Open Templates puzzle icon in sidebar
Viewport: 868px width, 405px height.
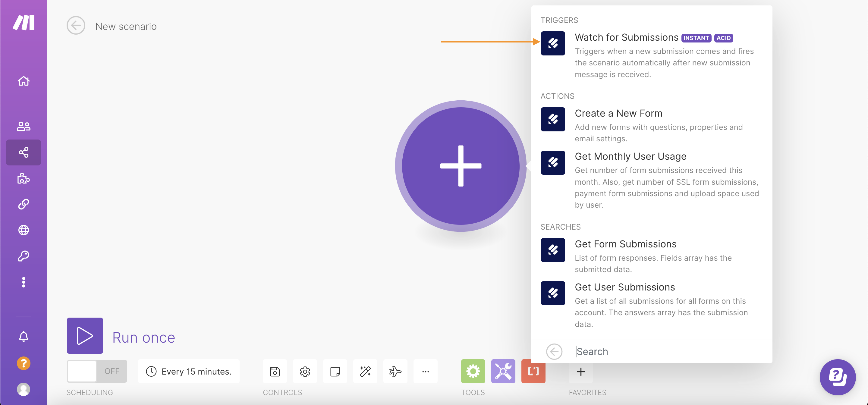coord(23,178)
